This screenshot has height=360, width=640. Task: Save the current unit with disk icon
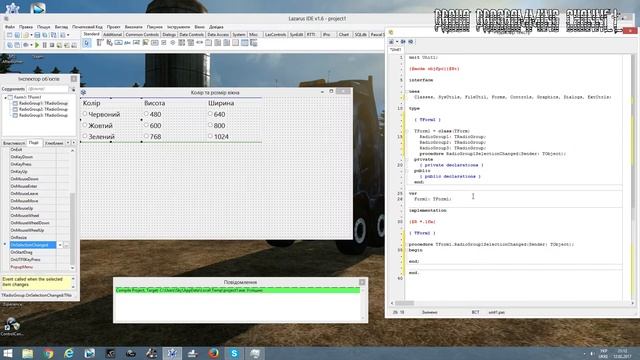(x=37, y=35)
